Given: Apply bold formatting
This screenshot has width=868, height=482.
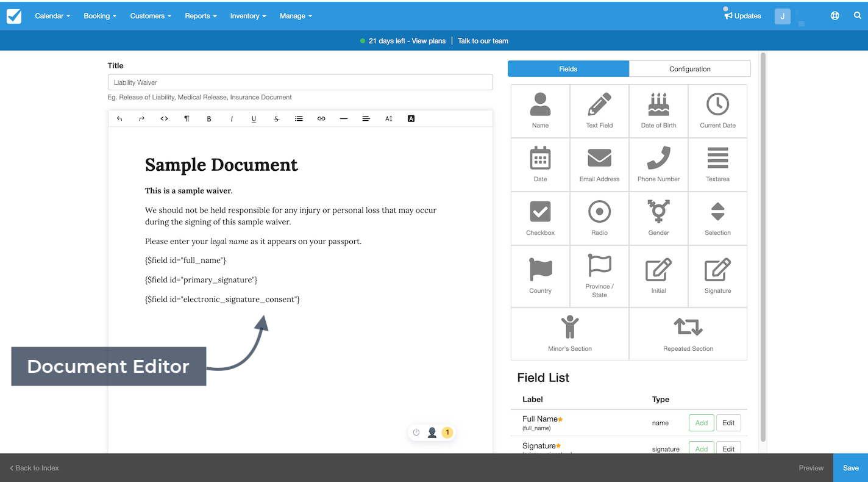Looking at the screenshot, I should coord(209,119).
